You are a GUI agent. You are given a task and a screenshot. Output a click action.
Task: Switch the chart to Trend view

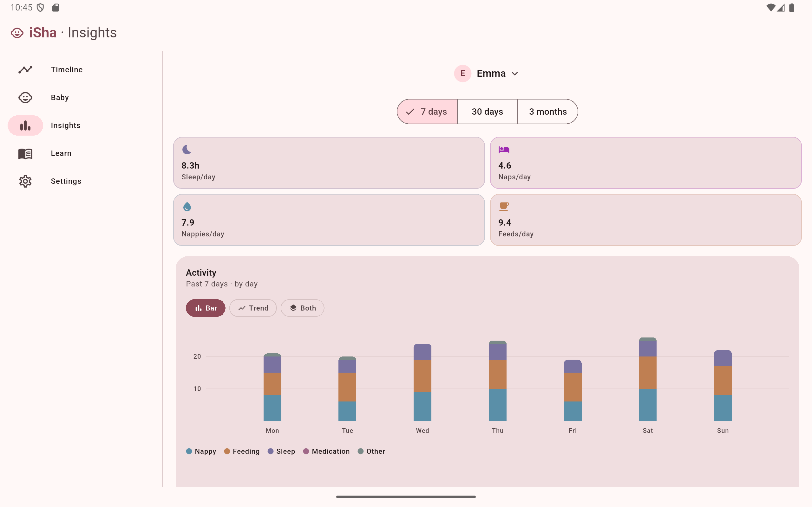pyautogui.click(x=253, y=308)
